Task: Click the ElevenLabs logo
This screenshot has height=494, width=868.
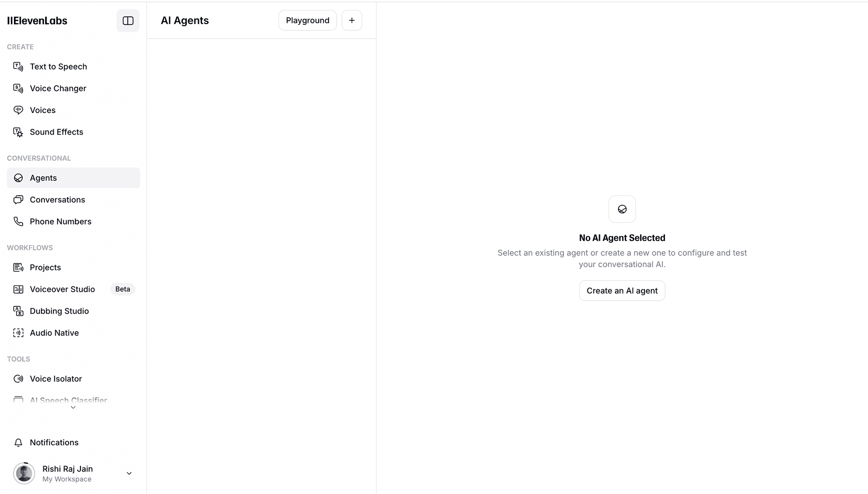Action: click(37, 21)
